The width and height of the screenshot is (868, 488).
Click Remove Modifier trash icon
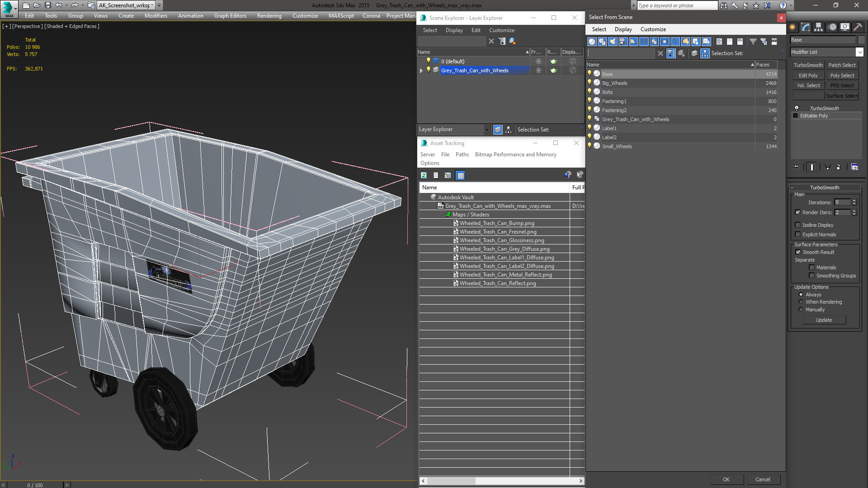click(839, 167)
